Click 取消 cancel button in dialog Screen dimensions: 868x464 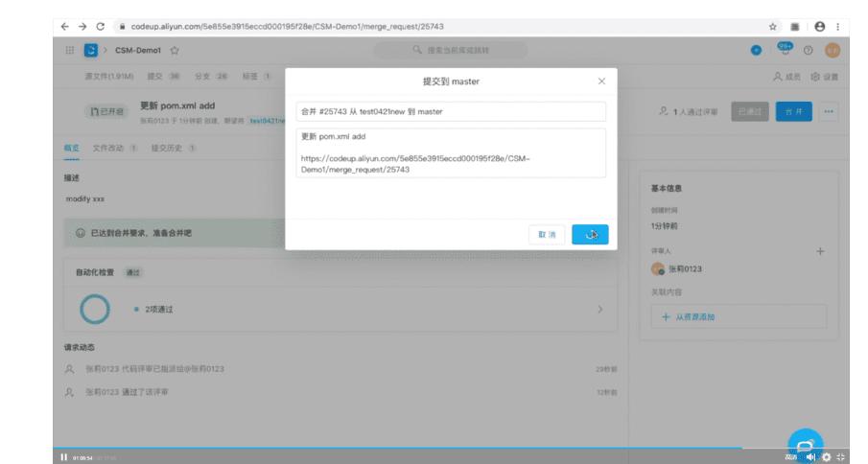(547, 235)
